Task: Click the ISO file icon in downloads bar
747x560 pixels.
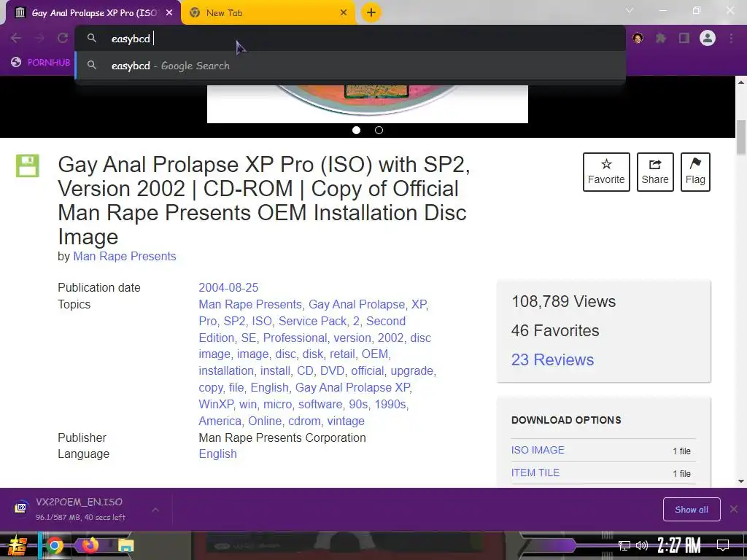Action: 21,507
